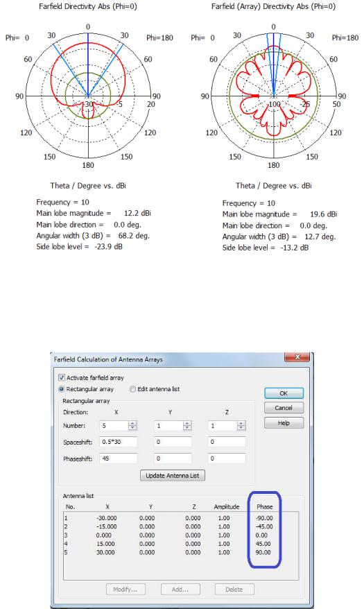The image size is (364, 609).
Task: Click the disabled Add... button
Action: coord(180,589)
